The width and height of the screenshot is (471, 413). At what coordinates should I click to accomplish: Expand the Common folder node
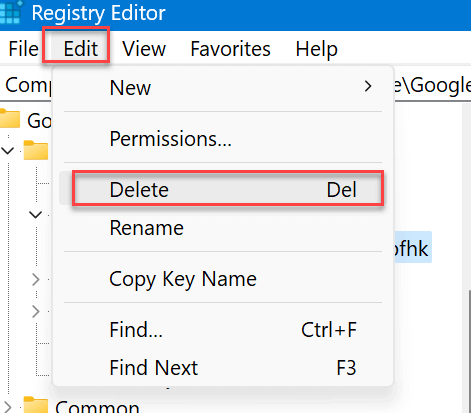[7, 407]
